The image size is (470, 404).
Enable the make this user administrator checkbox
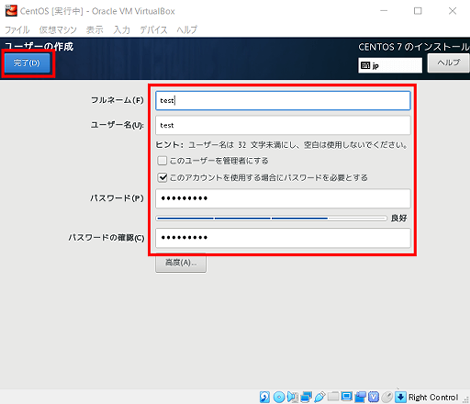point(162,161)
